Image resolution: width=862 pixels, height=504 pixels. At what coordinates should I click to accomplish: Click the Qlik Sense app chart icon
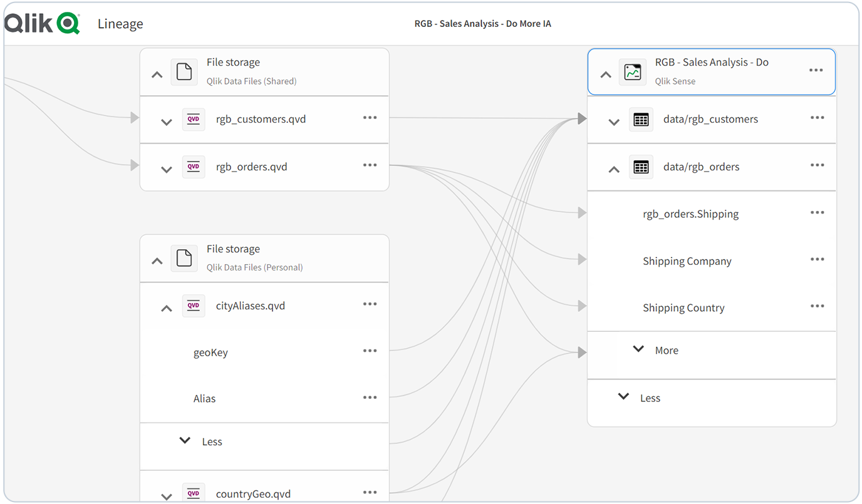click(x=633, y=71)
